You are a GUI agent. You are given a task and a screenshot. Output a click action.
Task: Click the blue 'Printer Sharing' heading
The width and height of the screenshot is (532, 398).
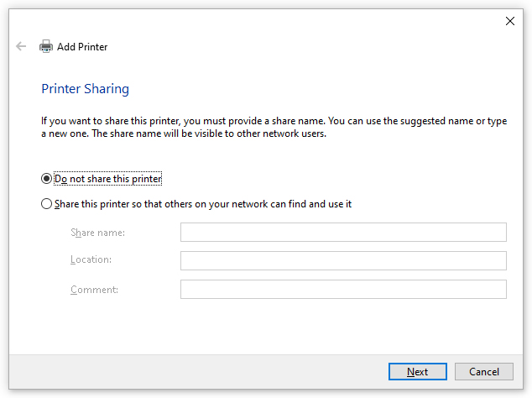pos(85,89)
